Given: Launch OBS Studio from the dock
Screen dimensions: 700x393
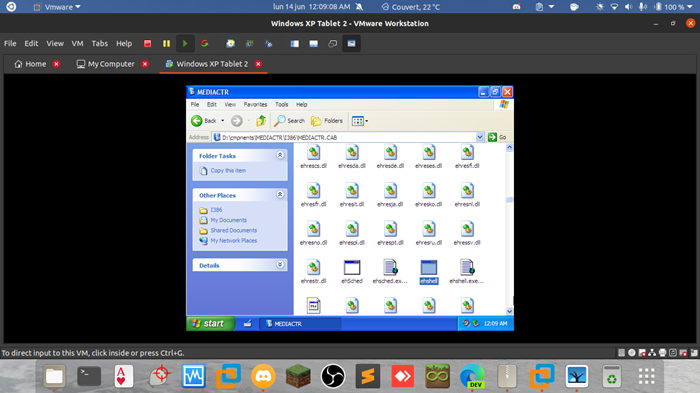Looking at the screenshot, I should point(333,376).
